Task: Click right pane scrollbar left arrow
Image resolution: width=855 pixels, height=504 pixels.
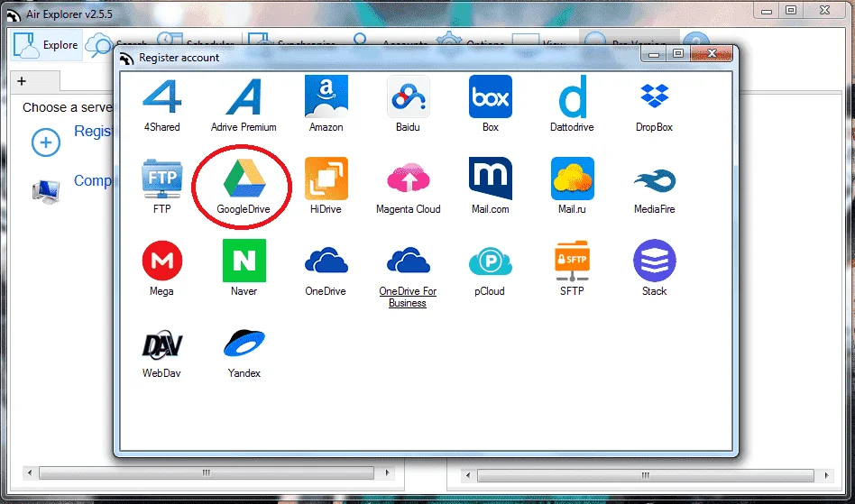Action: tap(468, 475)
